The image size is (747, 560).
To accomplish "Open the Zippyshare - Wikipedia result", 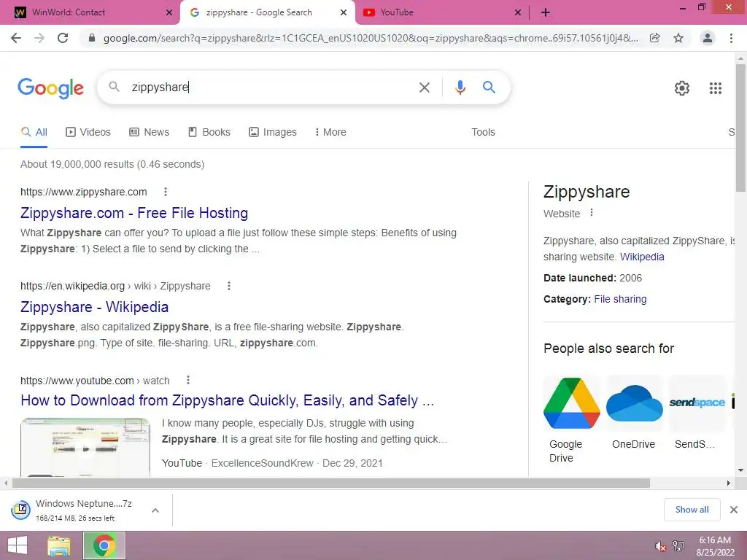I will coord(94,307).
